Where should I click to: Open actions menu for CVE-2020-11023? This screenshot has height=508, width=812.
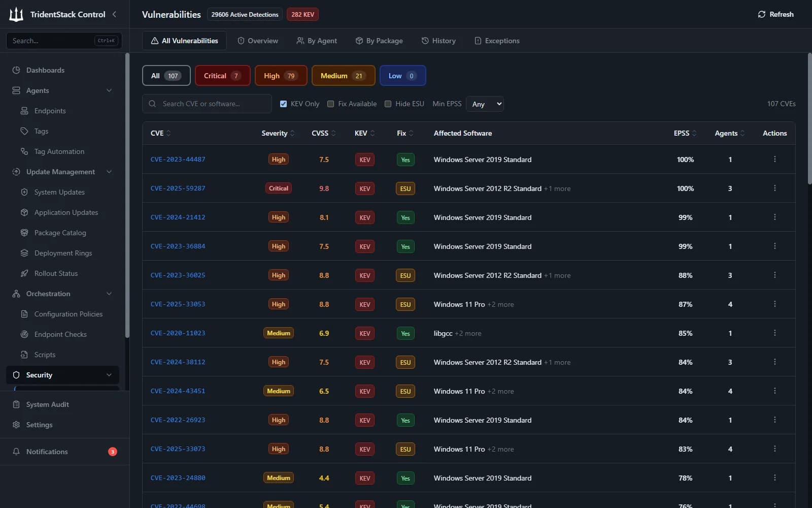point(774,333)
